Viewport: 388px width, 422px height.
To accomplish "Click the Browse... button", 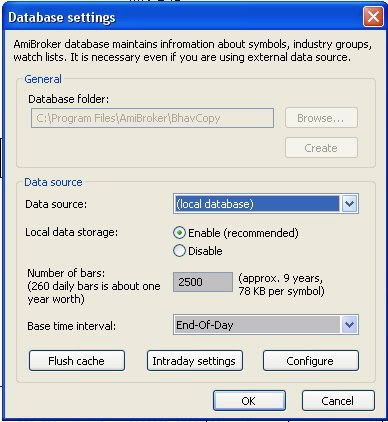I will pyautogui.click(x=321, y=118).
